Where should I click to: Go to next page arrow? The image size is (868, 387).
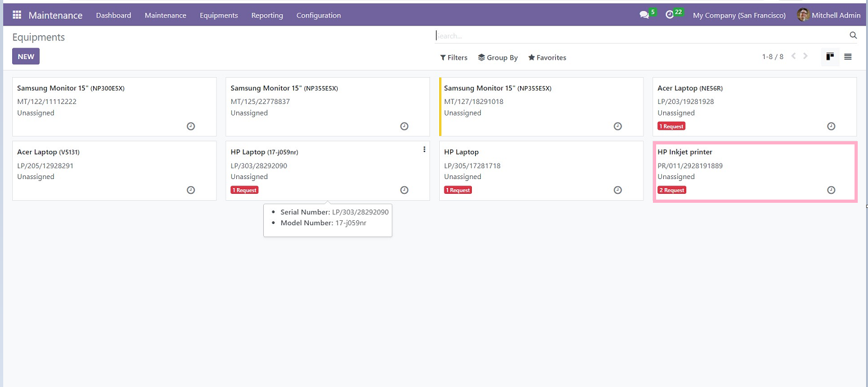[x=806, y=56]
